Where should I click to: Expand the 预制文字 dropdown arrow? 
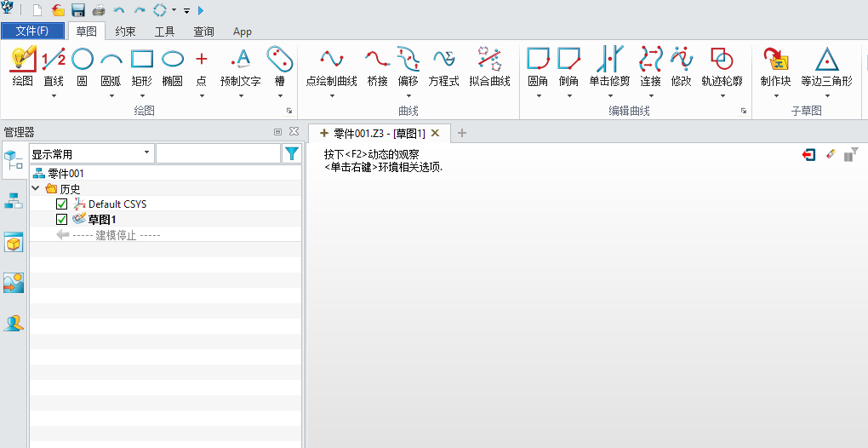pyautogui.click(x=241, y=95)
